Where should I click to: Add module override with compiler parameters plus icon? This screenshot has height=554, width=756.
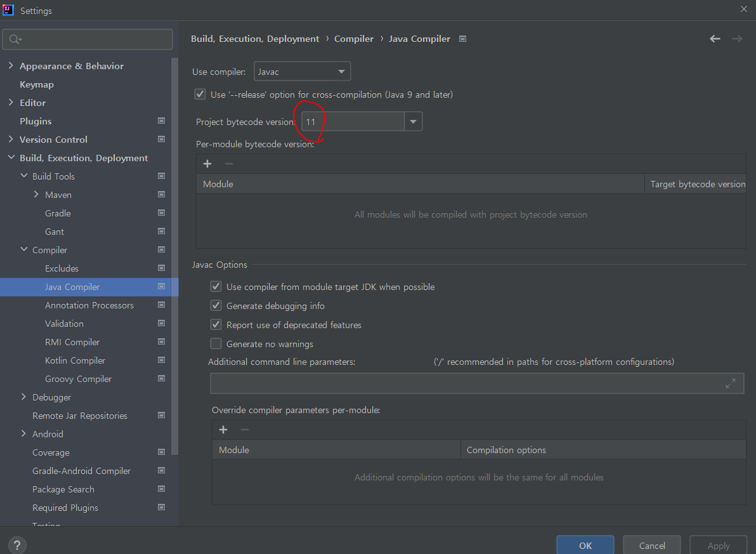coord(223,430)
